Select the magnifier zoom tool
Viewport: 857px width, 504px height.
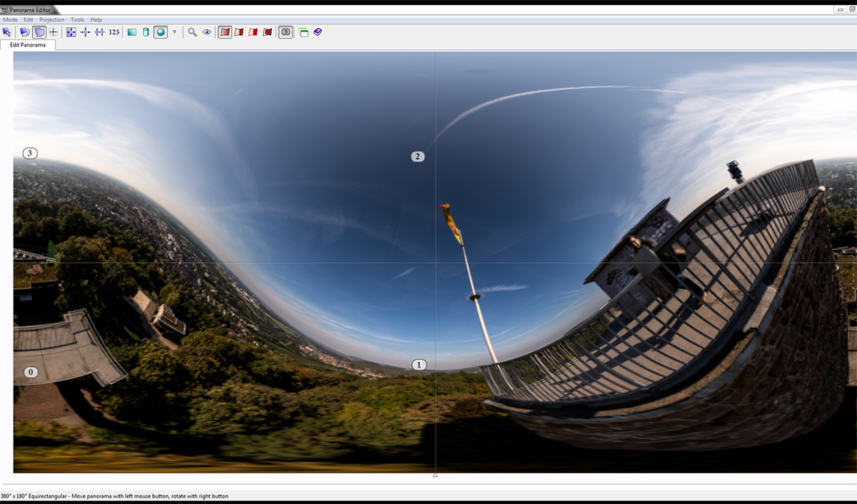(192, 32)
